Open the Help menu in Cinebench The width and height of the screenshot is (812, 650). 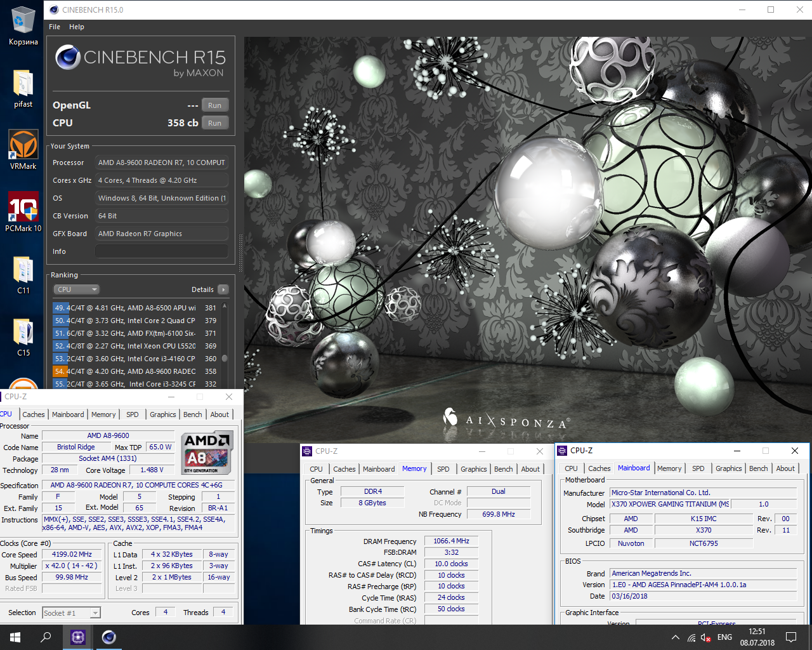pyautogui.click(x=77, y=27)
